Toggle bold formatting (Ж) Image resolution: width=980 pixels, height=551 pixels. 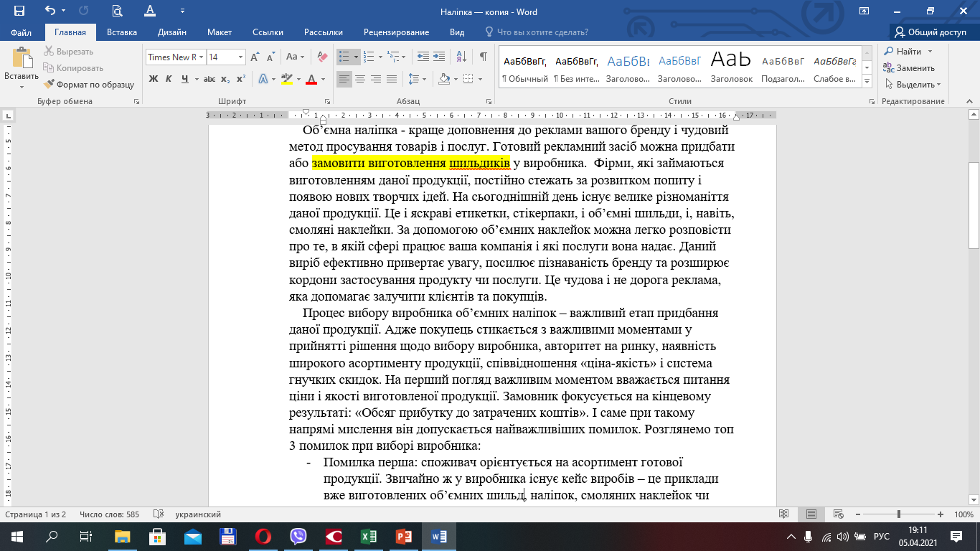tap(154, 79)
